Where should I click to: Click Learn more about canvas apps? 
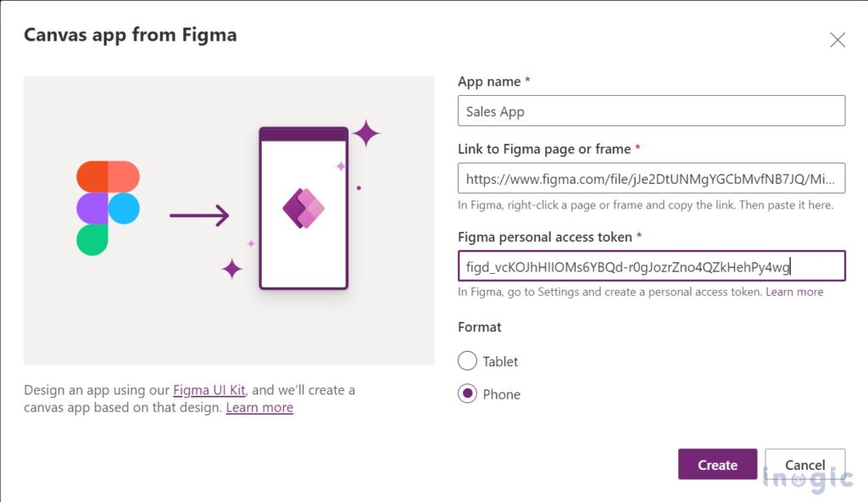coord(259,407)
